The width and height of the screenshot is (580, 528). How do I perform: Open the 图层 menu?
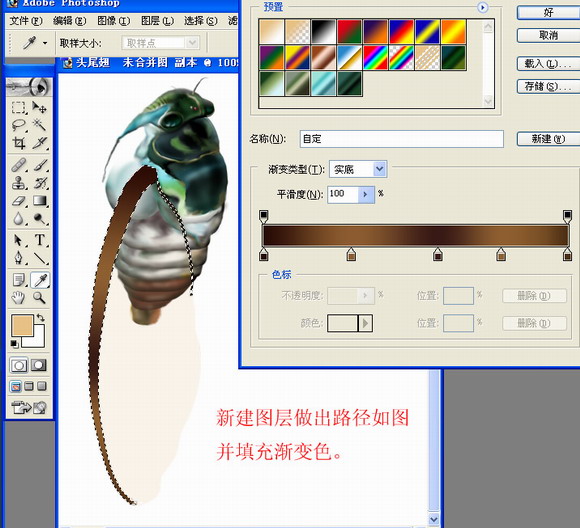pos(157,21)
